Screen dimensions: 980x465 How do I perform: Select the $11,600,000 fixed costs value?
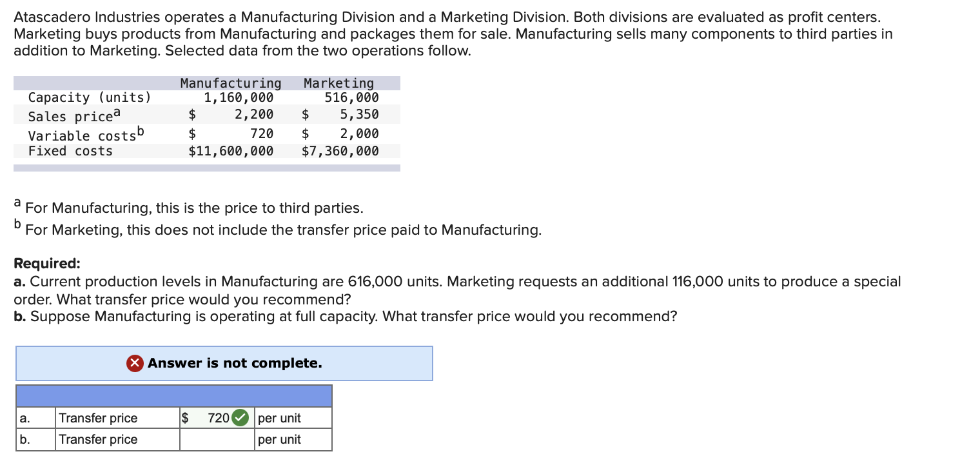click(231, 151)
